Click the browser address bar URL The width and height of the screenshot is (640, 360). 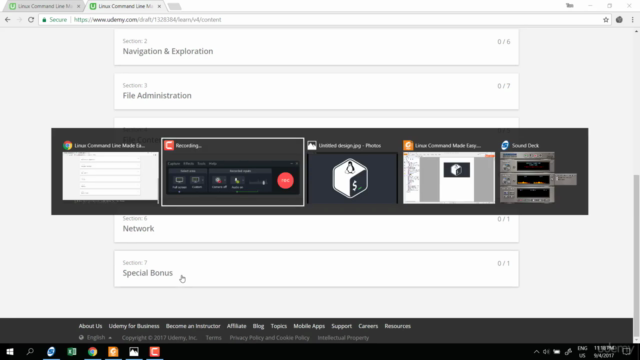pyautogui.click(x=147, y=20)
